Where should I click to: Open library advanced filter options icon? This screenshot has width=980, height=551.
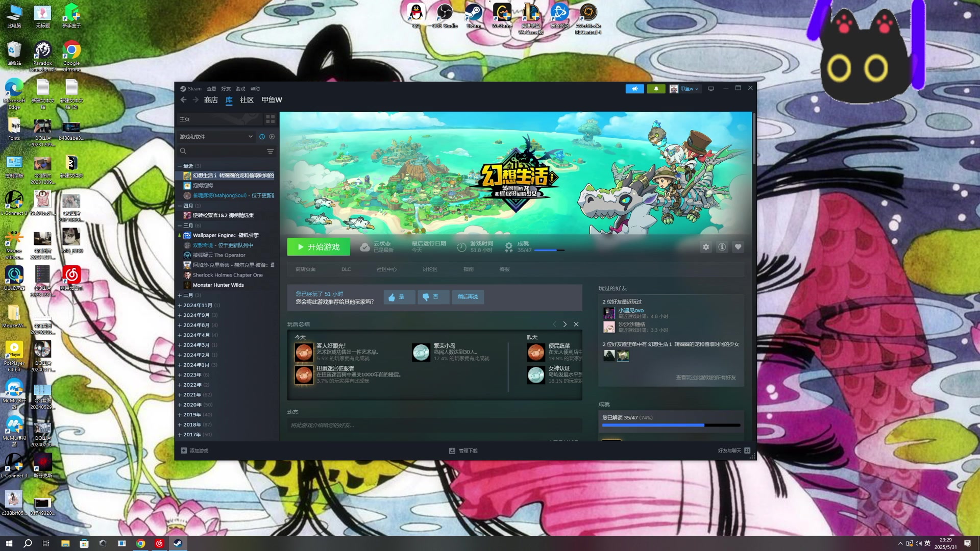(x=270, y=151)
